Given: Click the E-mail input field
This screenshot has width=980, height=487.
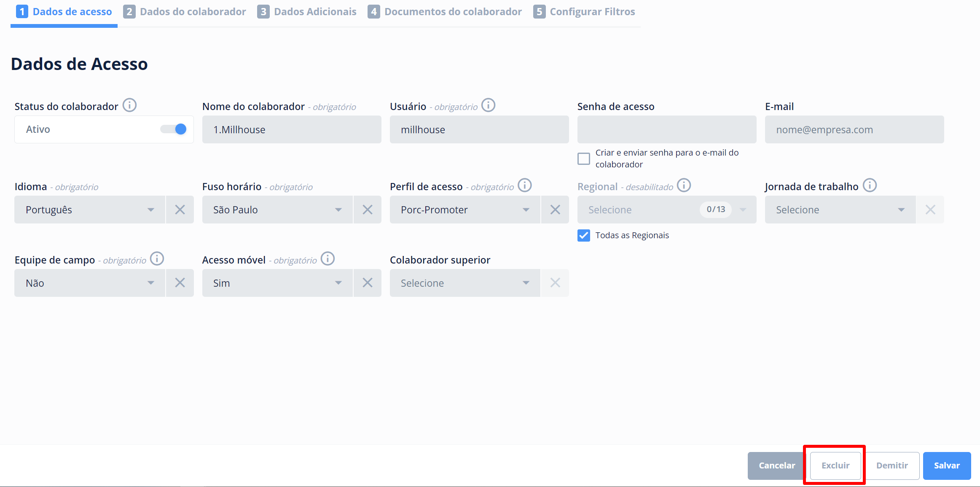Looking at the screenshot, I should (x=854, y=129).
